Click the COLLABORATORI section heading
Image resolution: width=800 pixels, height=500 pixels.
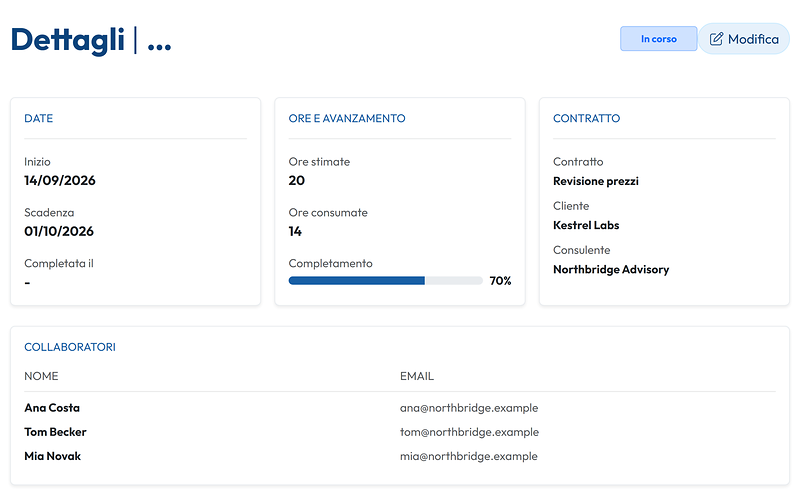point(70,347)
